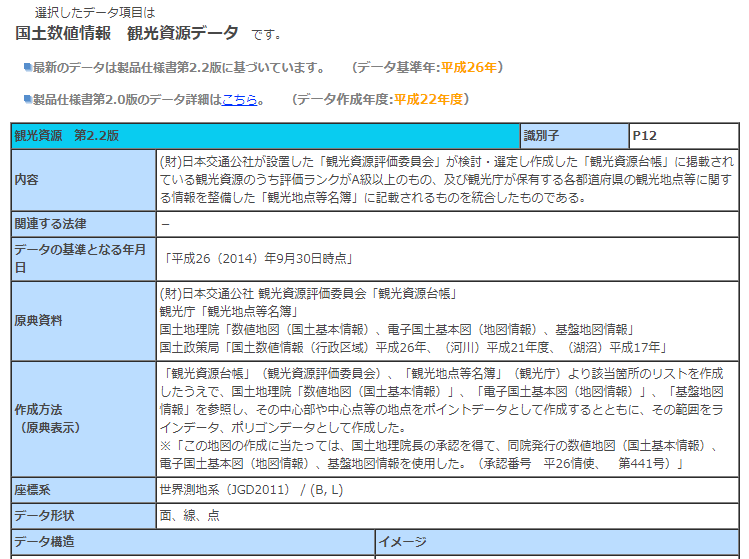Click the 座標系 row label
749x559 pixels.
pos(84,490)
